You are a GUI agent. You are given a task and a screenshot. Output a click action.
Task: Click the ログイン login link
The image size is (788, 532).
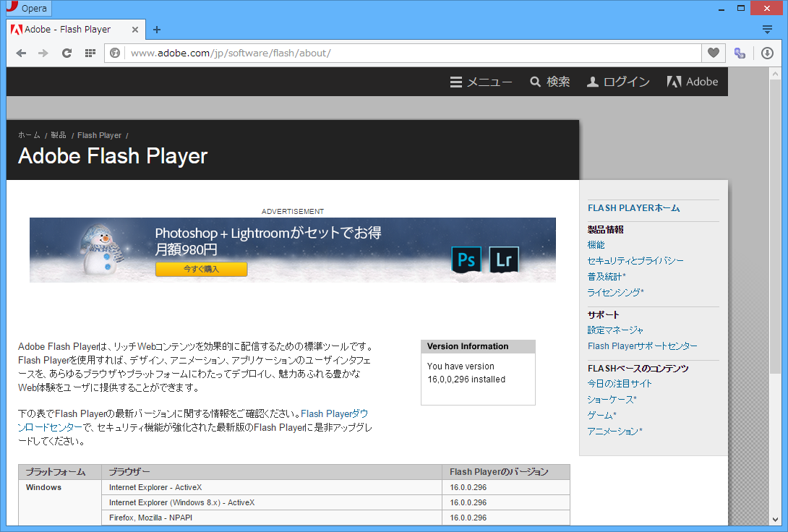point(618,82)
